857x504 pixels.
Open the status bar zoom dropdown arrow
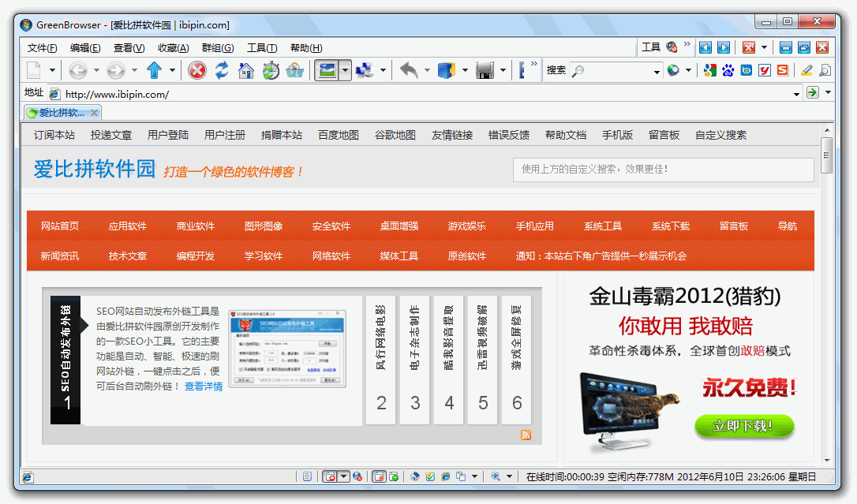click(x=509, y=476)
